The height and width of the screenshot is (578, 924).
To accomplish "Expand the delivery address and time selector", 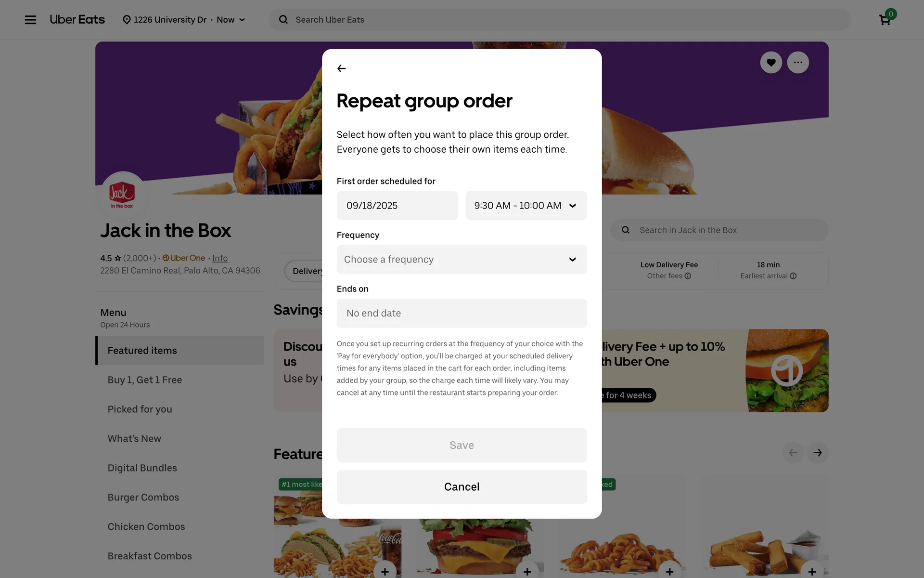I will [x=184, y=20].
